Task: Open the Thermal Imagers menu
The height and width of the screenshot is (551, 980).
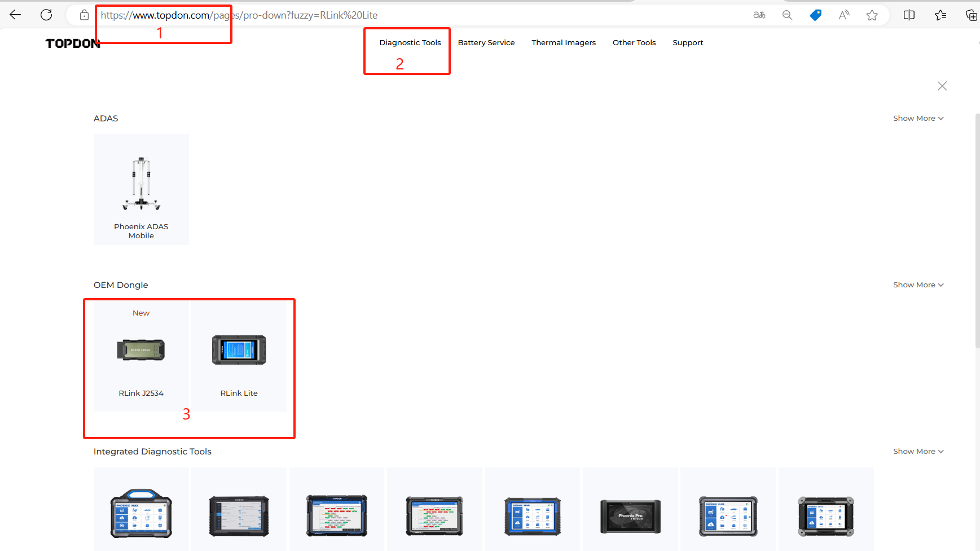Action: click(x=564, y=42)
